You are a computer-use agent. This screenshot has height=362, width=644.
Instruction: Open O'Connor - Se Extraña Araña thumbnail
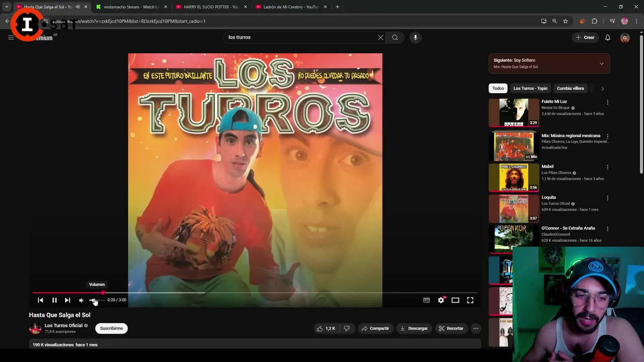tap(514, 239)
